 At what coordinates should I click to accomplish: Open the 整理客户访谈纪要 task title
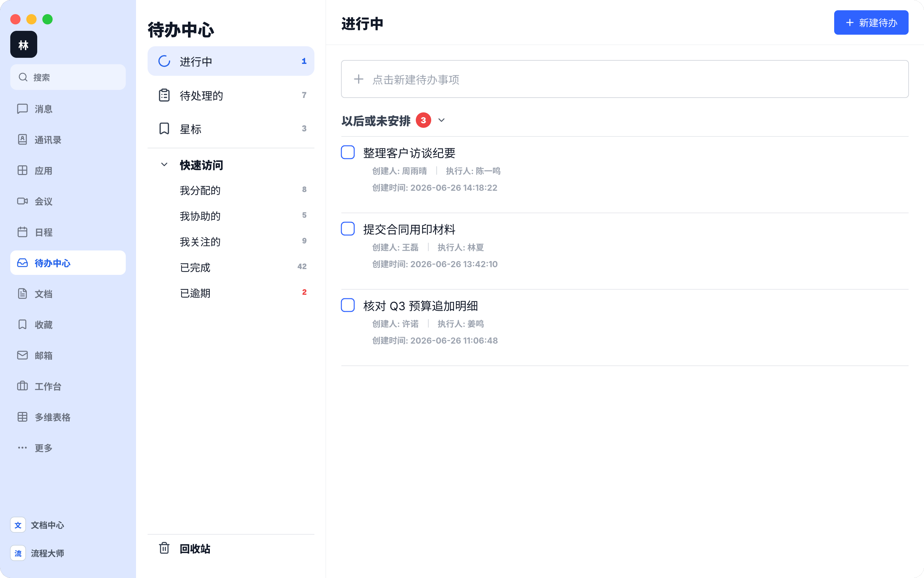pos(409,153)
